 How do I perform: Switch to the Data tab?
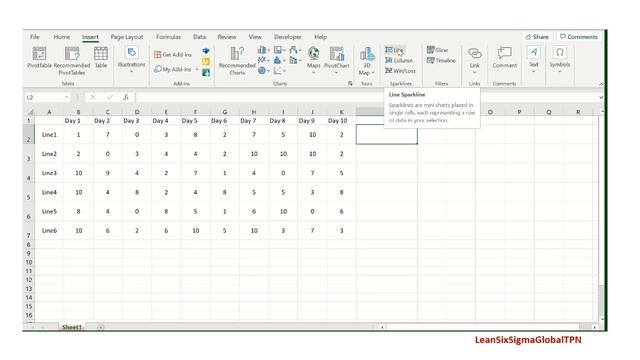(x=199, y=37)
